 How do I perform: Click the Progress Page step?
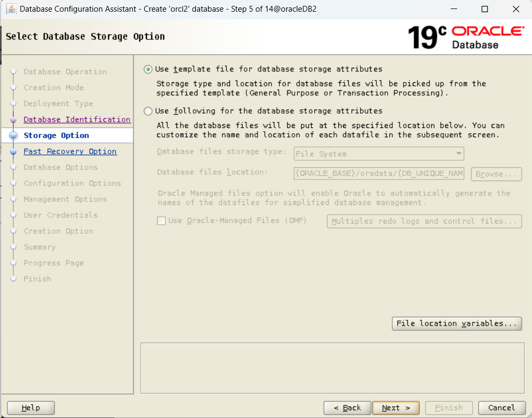pyautogui.click(x=54, y=263)
